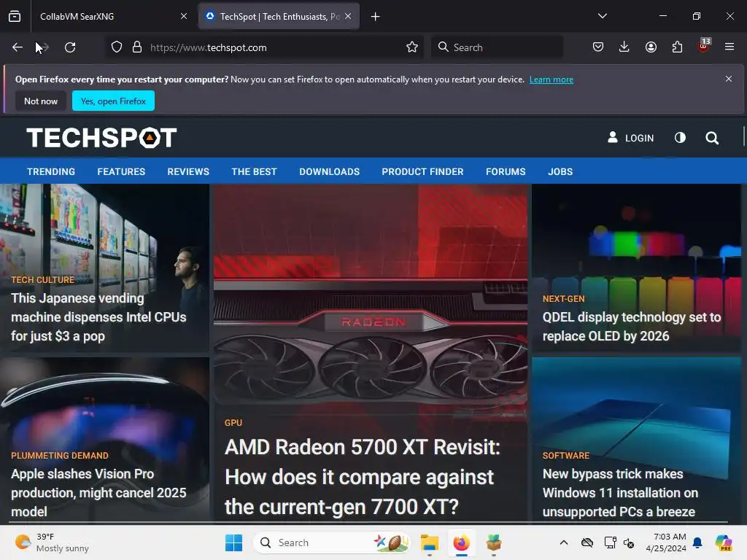Bookmark this page with the star icon
The height and width of the screenshot is (560, 747).
[x=412, y=47]
